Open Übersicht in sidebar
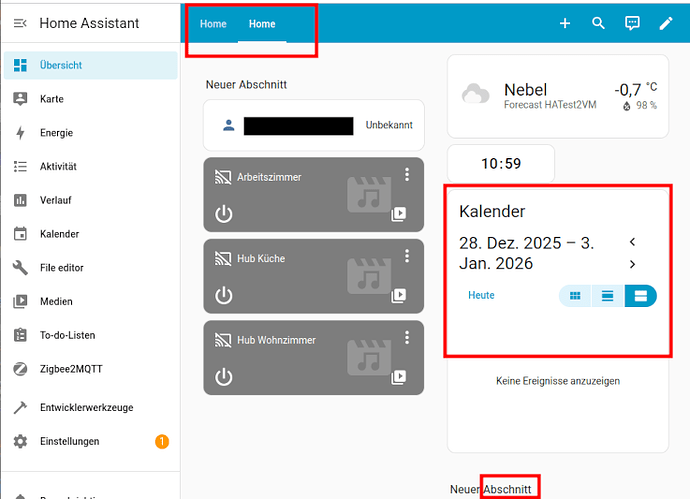 tap(91, 65)
